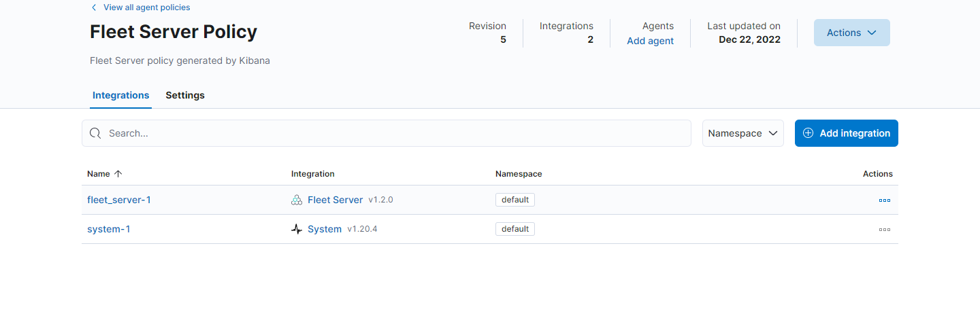Click version text v1.20.4
Viewport: 980px width, 318px height.
pyautogui.click(x=362, y=230)
